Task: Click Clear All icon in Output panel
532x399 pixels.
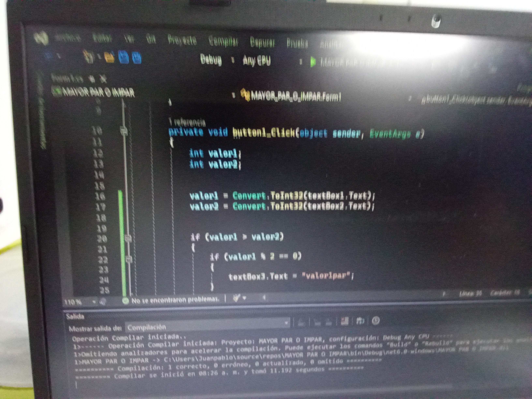Action: [345, 321]
